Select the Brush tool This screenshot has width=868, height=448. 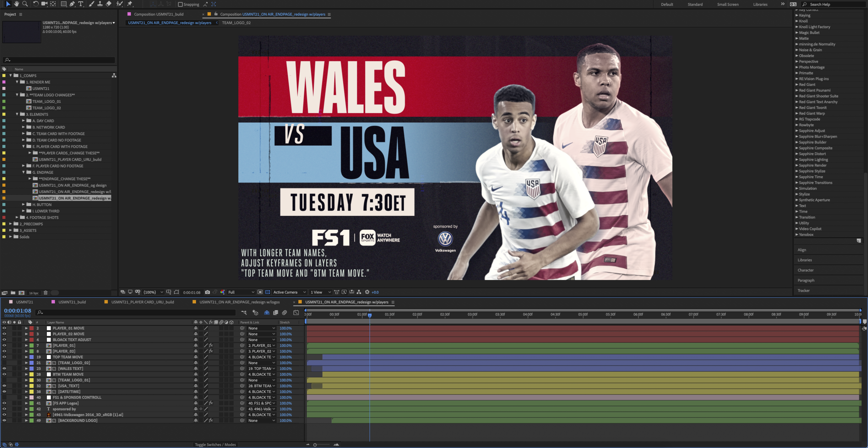pyautogui.click(x=91, y=4)
